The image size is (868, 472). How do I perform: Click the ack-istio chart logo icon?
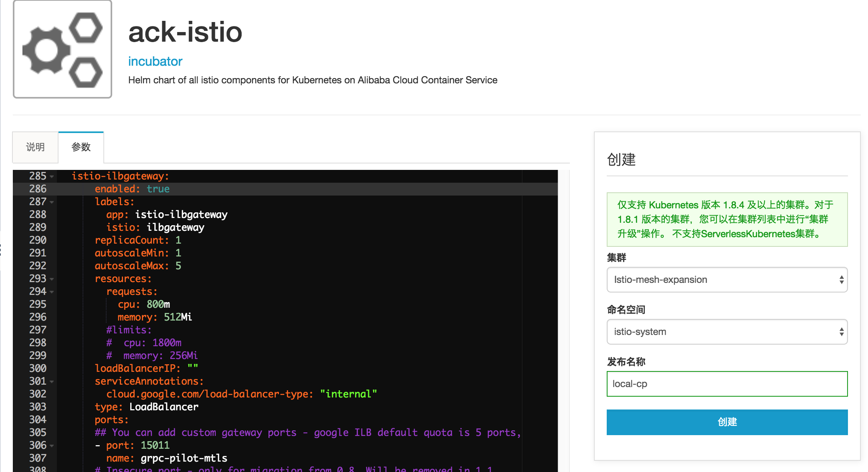(x=63, y=49)
